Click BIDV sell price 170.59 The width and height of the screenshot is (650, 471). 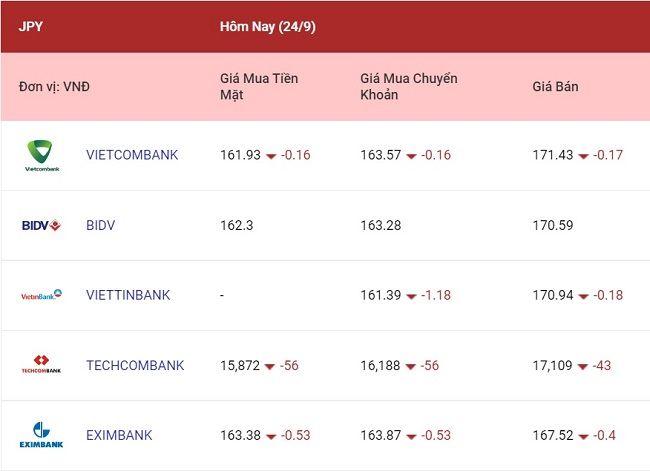coord(553,225)
